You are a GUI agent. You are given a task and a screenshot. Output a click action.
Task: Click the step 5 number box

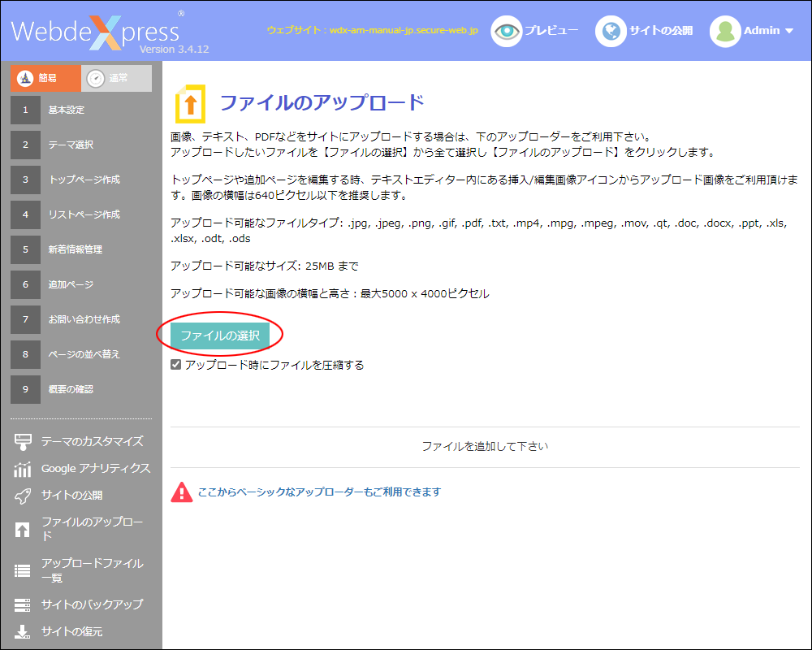pos(25,249)
